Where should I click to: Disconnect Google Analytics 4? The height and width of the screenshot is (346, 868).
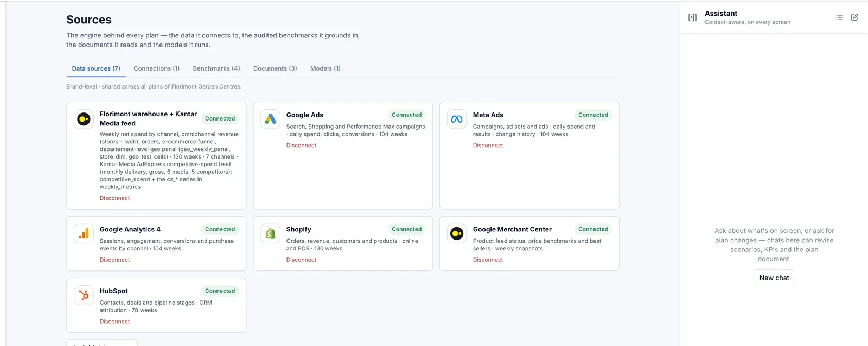[114, 260]
